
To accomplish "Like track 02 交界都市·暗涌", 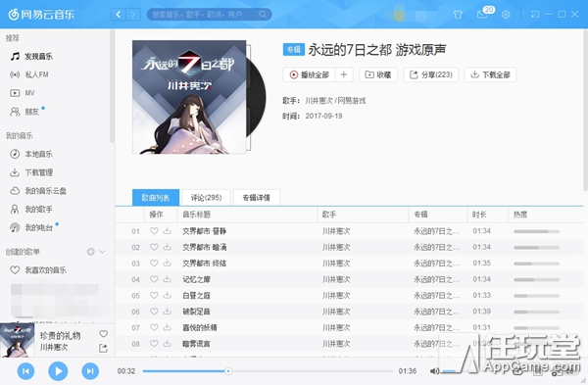I will tap(154, 247).
